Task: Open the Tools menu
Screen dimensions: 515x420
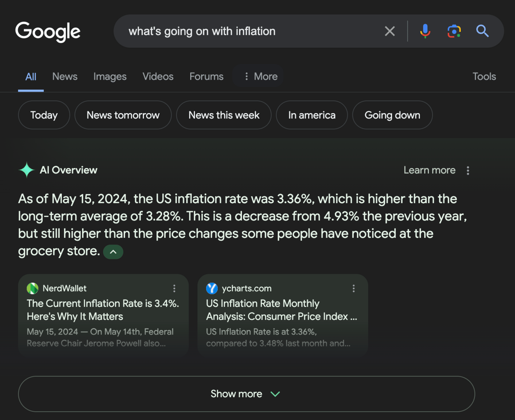Action: pos(484,77)
